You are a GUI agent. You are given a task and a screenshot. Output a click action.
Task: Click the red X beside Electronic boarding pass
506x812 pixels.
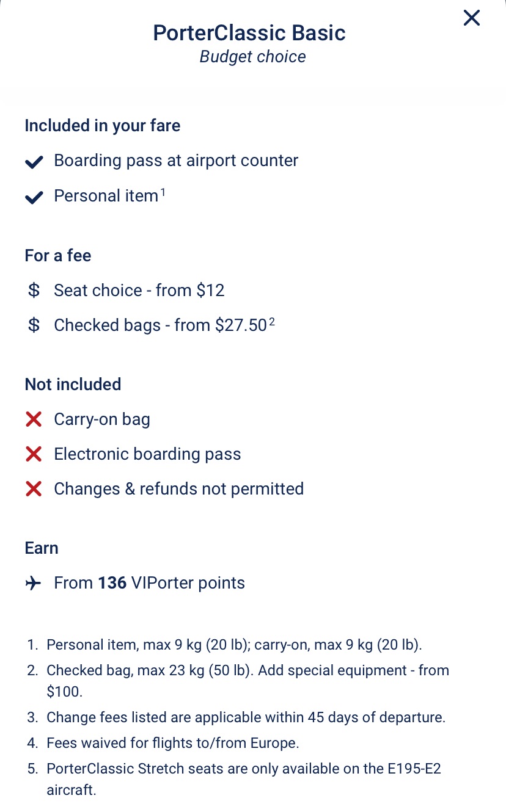[x=34, y=454]
